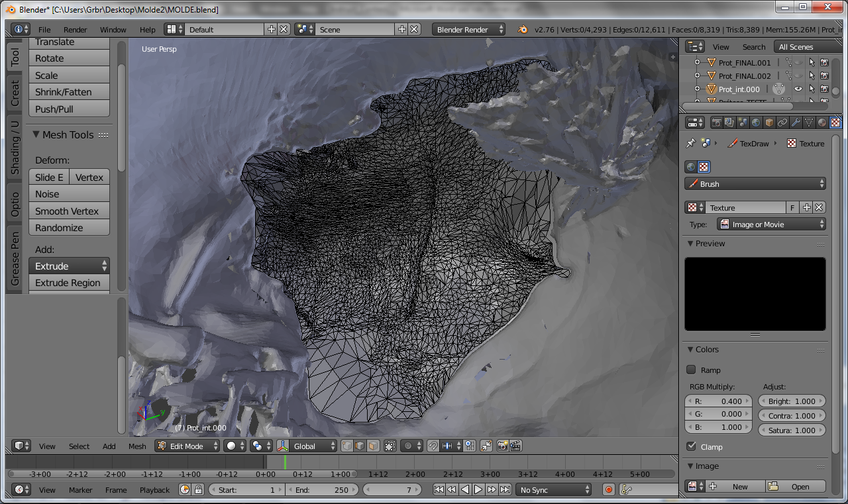848x504 pixels.
Task: Collapse the Colors panel
Action: pos(690,350)
